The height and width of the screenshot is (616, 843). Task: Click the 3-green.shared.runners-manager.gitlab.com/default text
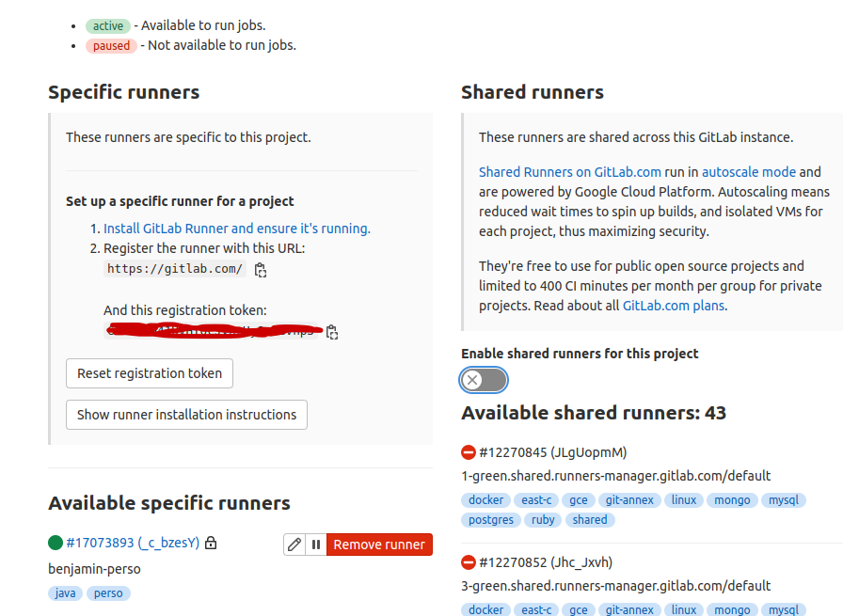point(615,585)
